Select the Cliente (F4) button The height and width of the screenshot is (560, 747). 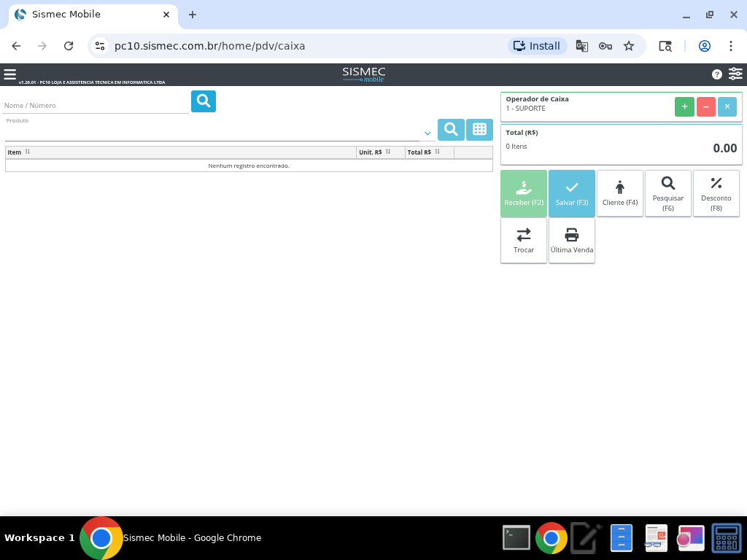click(620, 193)
